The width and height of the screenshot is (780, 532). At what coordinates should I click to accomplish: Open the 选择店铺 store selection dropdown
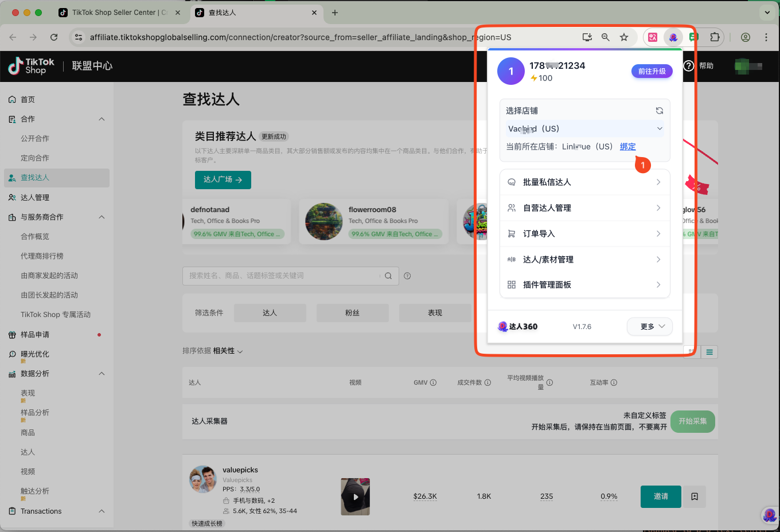tap(584, 128)
